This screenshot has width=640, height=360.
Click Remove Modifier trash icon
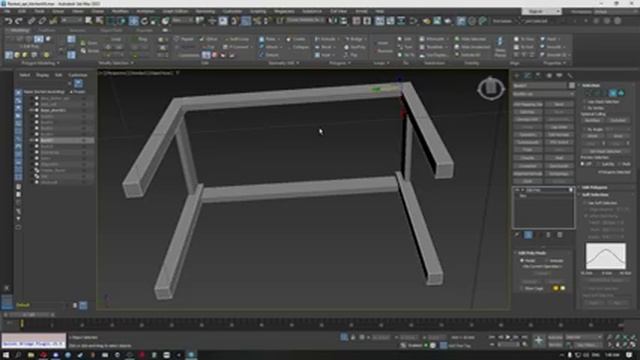coord(549,235)
